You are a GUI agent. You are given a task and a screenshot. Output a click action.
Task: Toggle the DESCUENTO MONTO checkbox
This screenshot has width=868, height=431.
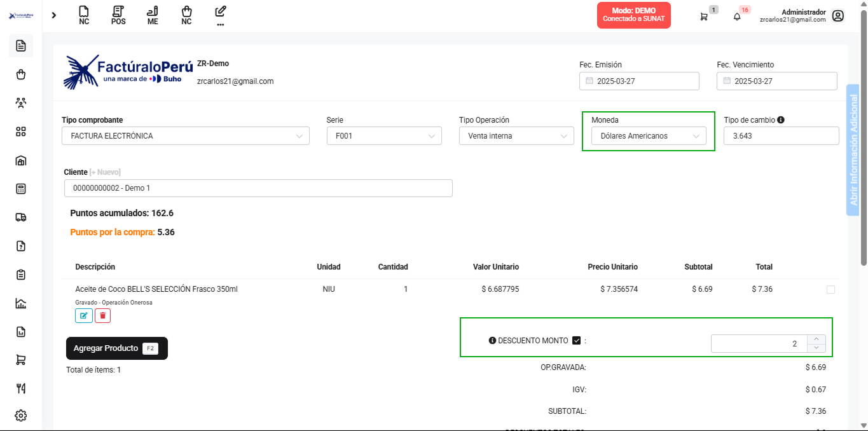coord(577,341)
